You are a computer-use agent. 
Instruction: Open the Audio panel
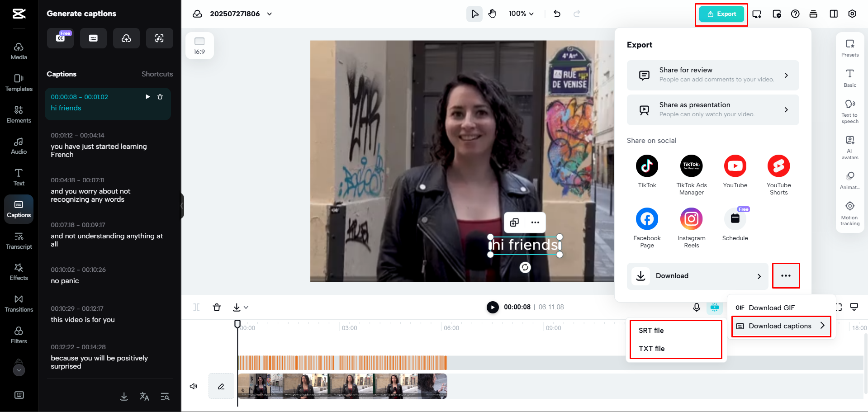(x=19, y=146)
